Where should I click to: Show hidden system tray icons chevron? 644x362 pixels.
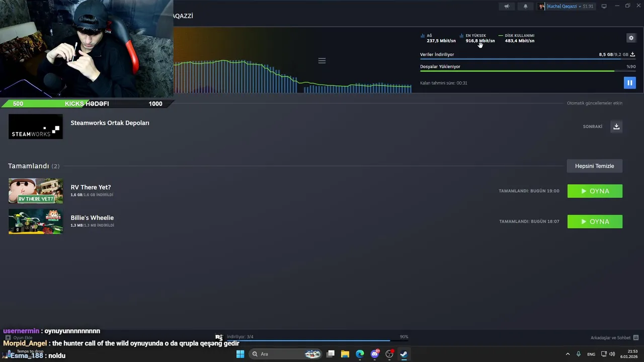(x=568, y=354)
